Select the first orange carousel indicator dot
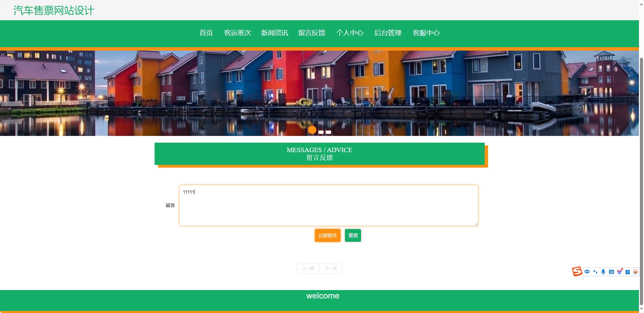The width and height of the screenshot is (644, 313). tap(312, 130)
